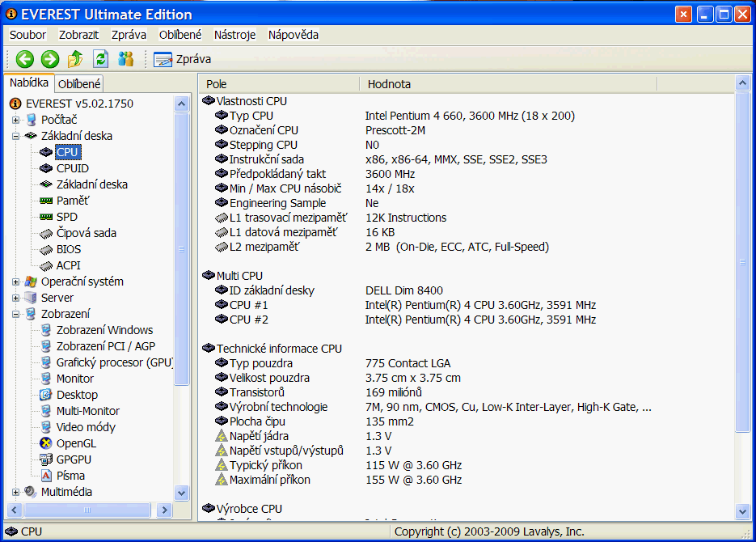
Task: Click Napětí jádra voltage warning icon
Action: pyautogui.click(x=222, y=436)
